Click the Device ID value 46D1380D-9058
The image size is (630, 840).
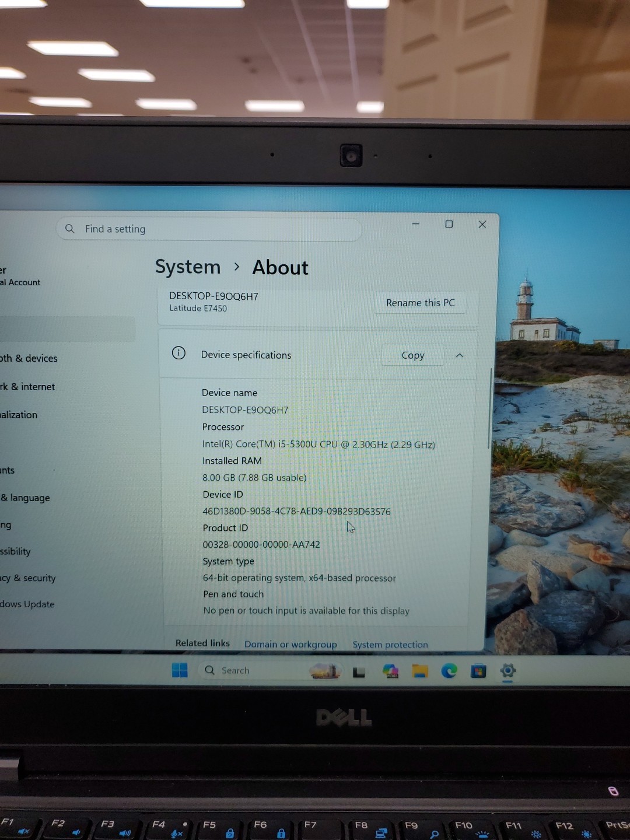(296, 511)
